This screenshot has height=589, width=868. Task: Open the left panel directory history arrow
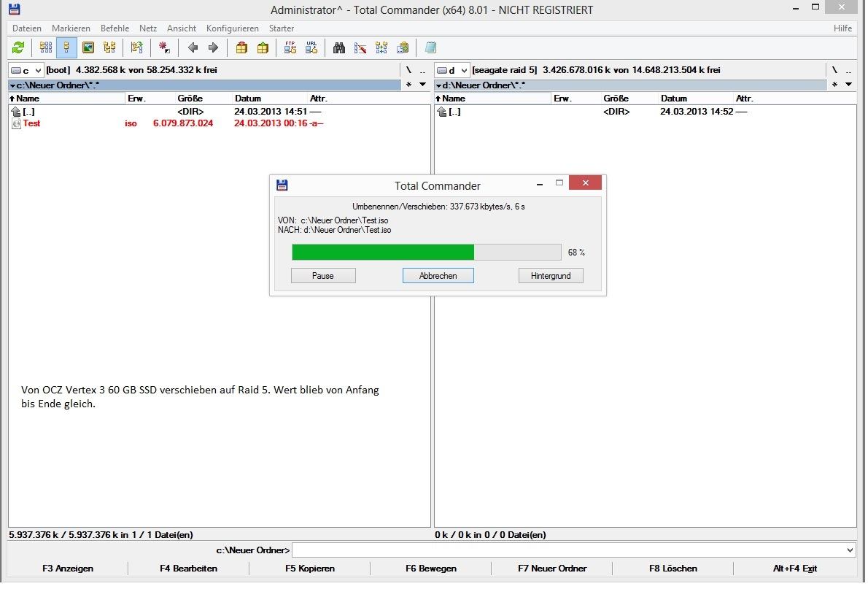pos(423,85)
